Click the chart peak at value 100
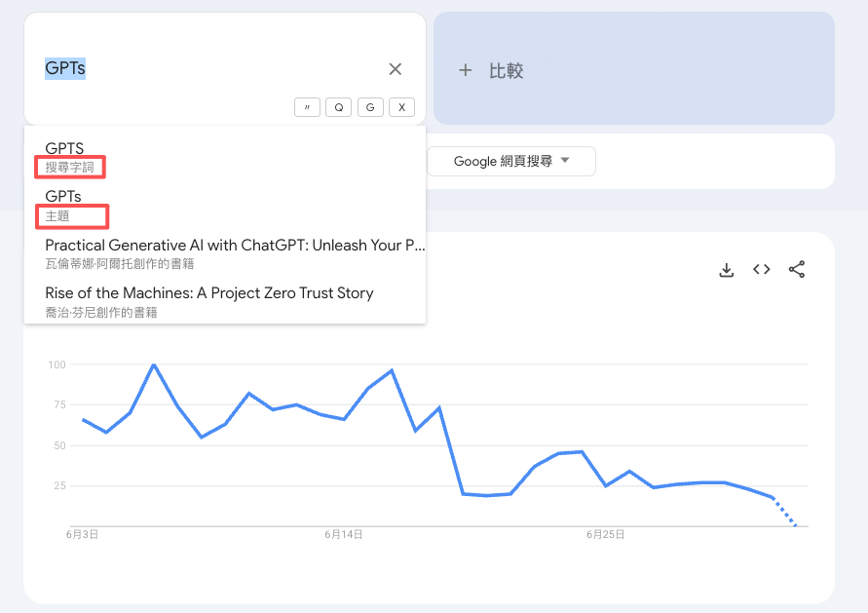Screen dimensions: 868x613 154,364
